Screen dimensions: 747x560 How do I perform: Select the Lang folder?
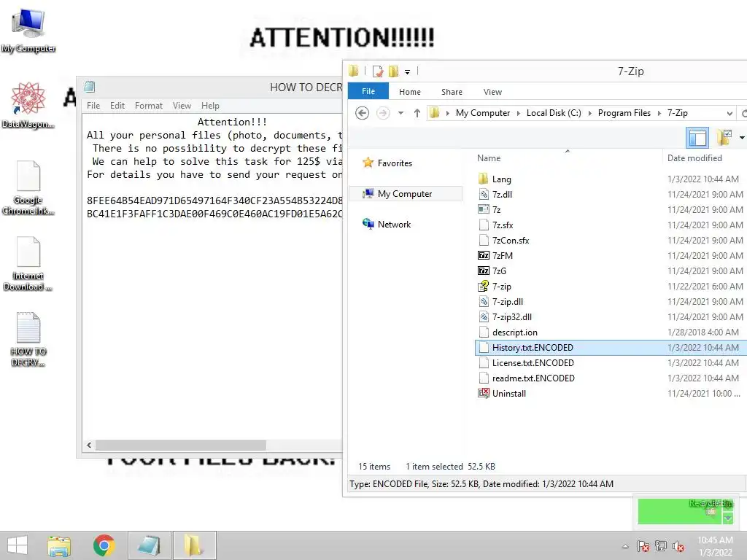pos(611,179)
